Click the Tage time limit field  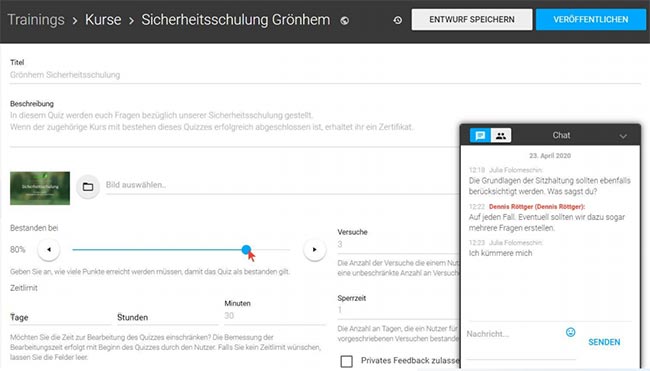61,317
